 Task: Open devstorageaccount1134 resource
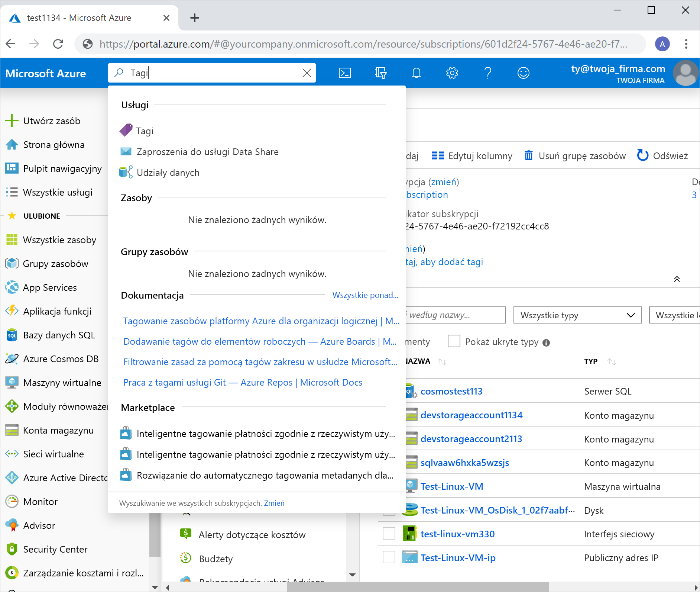pyautogui.click(x=471, y=415)
